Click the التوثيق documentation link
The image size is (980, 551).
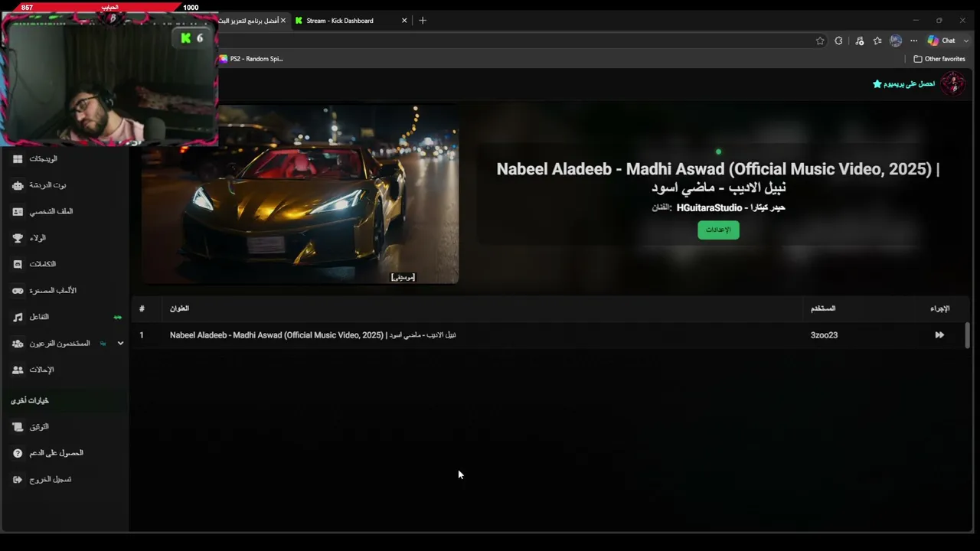pos(39,427)
